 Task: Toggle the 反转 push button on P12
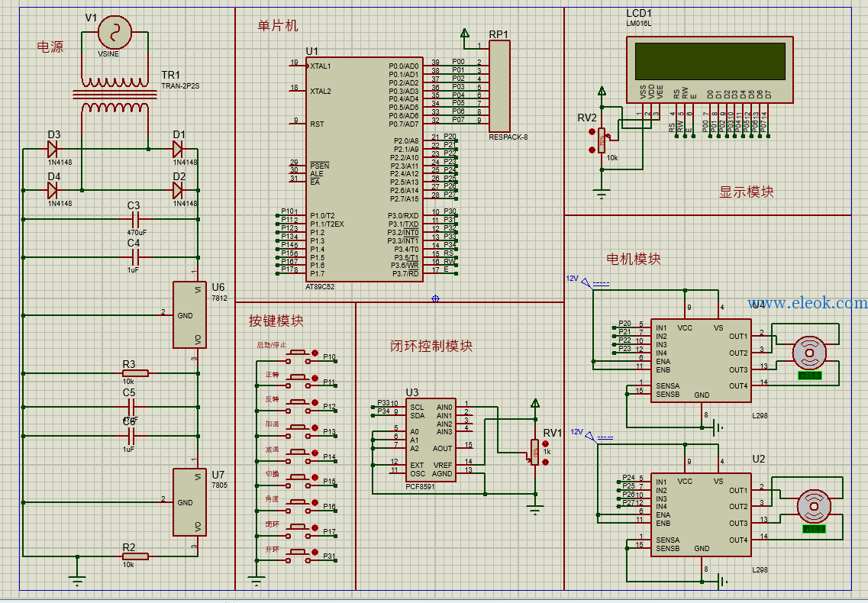click(x=299, y=405)
